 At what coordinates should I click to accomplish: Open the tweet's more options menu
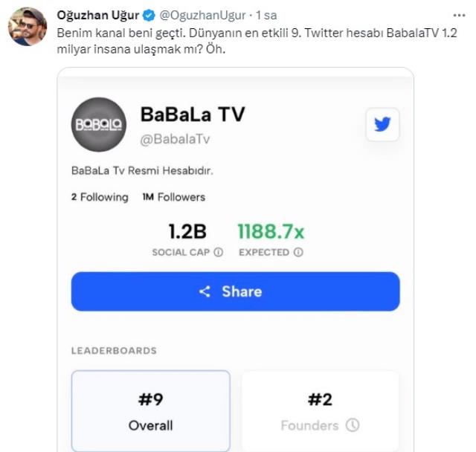pos(459,15)
